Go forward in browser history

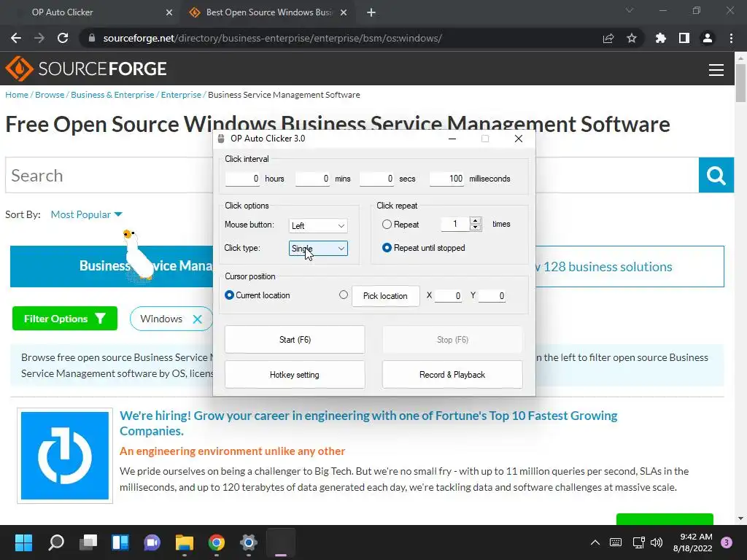click(x=39, y=38)
